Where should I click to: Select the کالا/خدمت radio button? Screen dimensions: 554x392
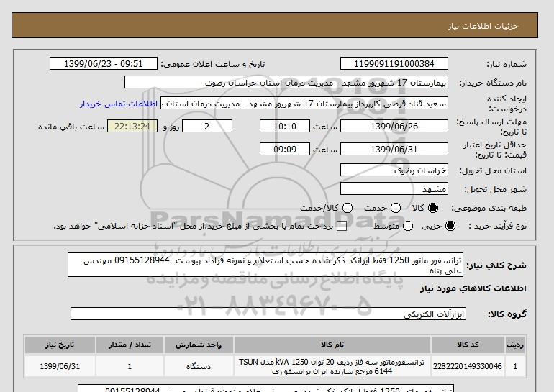tap(348, 208)
